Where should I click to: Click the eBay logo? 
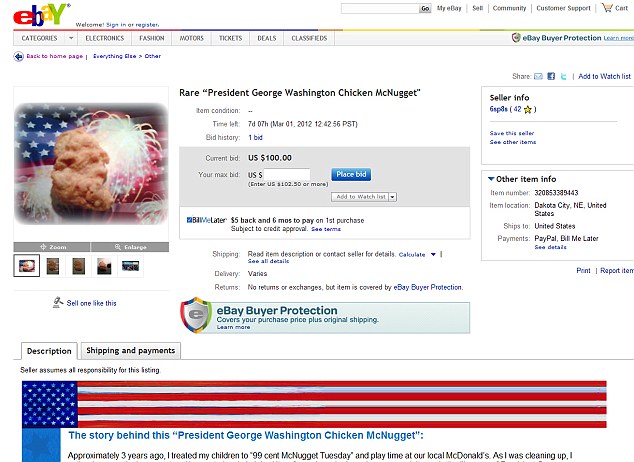tap(41, 15)
